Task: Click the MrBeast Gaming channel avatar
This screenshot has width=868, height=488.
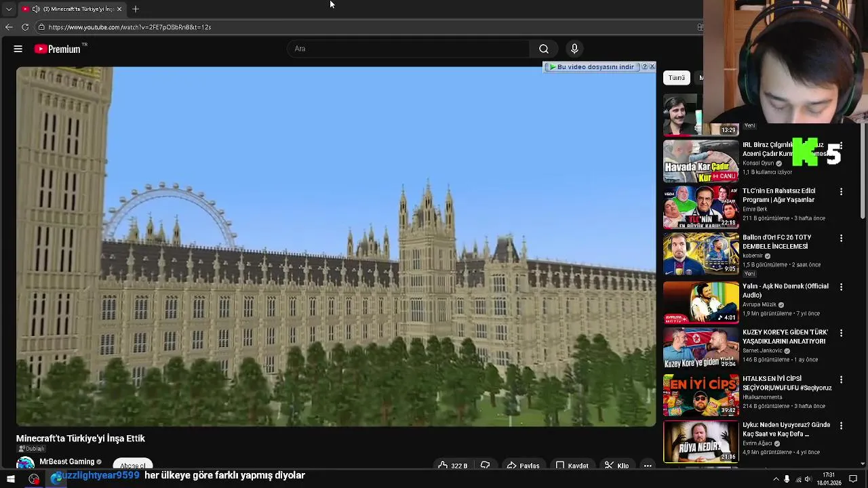Action: 26,463
